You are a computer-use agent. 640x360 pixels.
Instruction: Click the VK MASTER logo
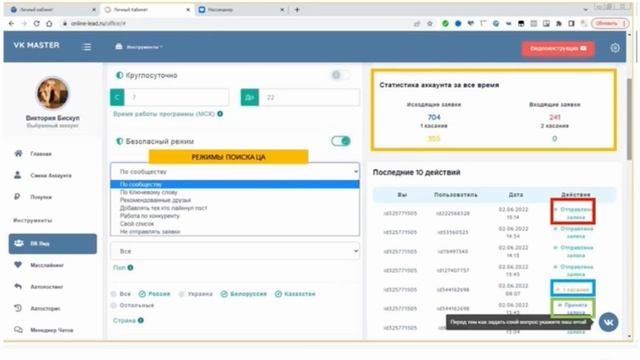click(x=36, y=45)
